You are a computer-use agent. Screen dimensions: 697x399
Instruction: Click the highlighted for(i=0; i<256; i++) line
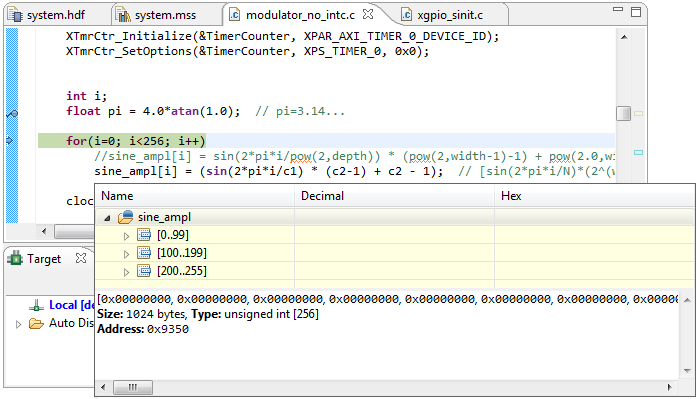tap(136, 141)
